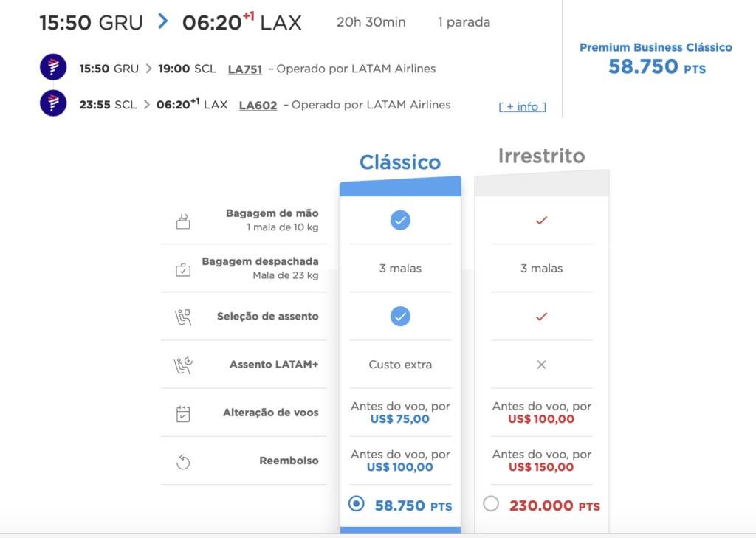Open the LA751 flight number link
Screen dimensions: 756x538
[x=245, y=69]
